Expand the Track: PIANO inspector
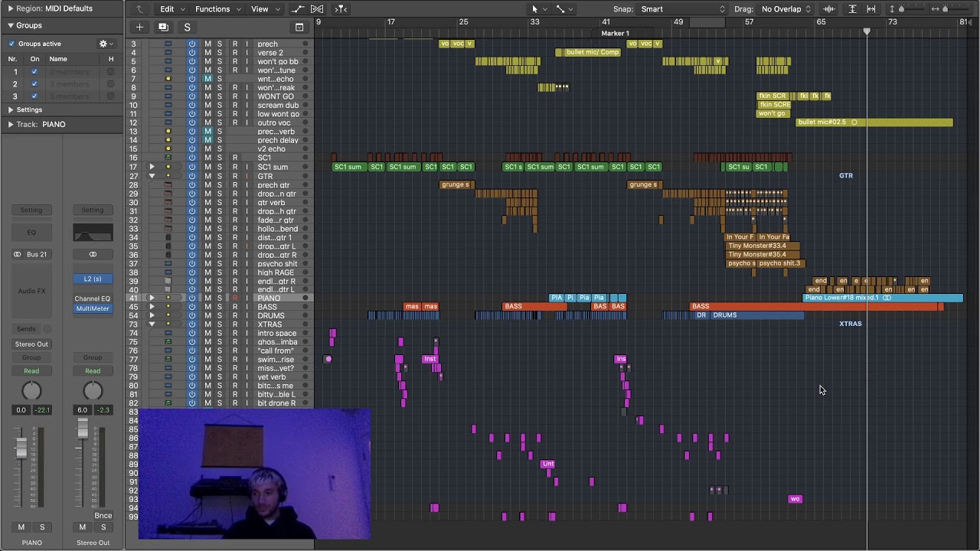Viewport: 980px width, 551px height. (11, 124)
